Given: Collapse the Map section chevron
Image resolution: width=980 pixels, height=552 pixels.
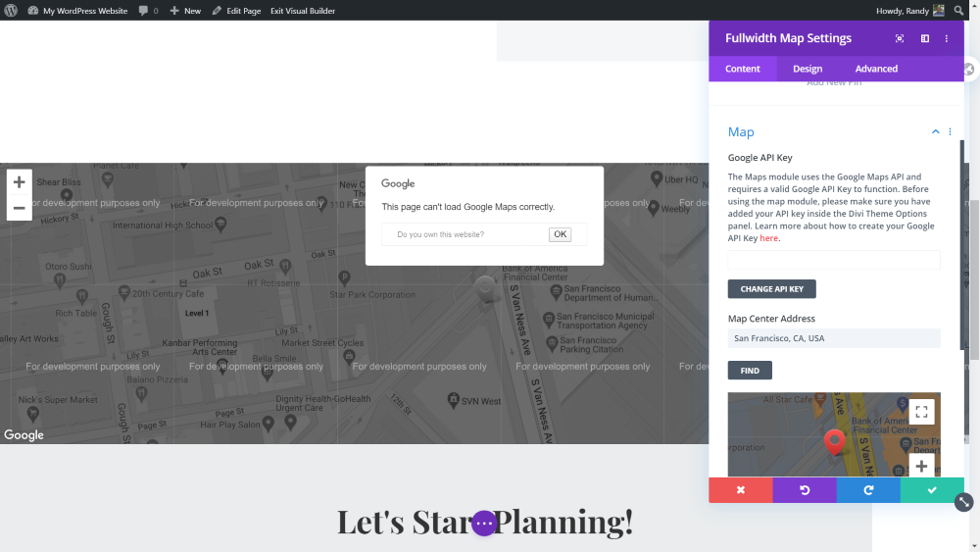Looking at the screenshot, I should tap(936, 131).
